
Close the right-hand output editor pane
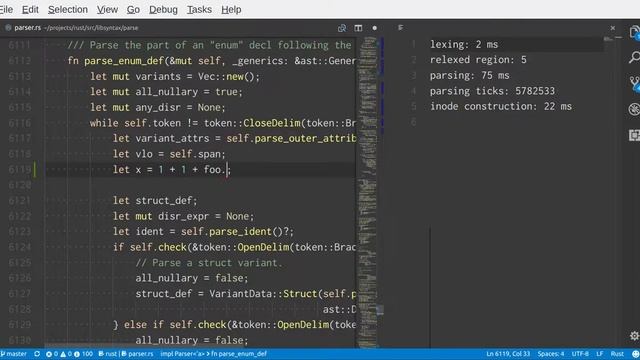(613, 28)
